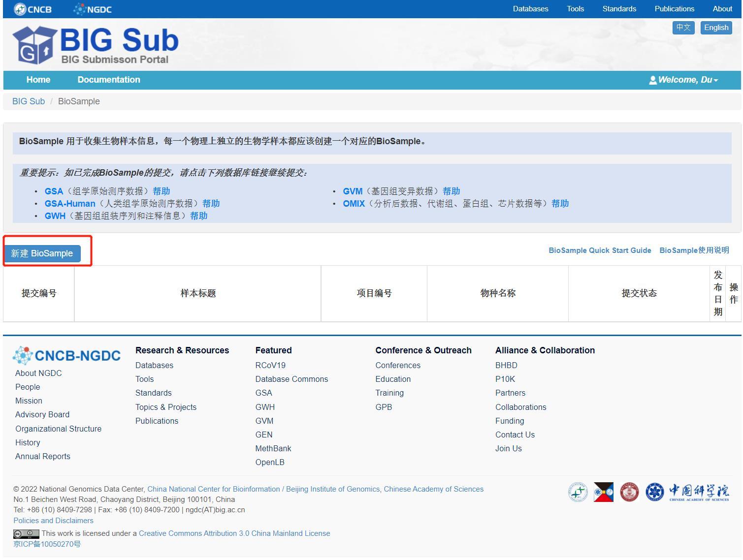Open the GSA-Human database link
Viewport: 743px width, 560px height.
point(70,204)
